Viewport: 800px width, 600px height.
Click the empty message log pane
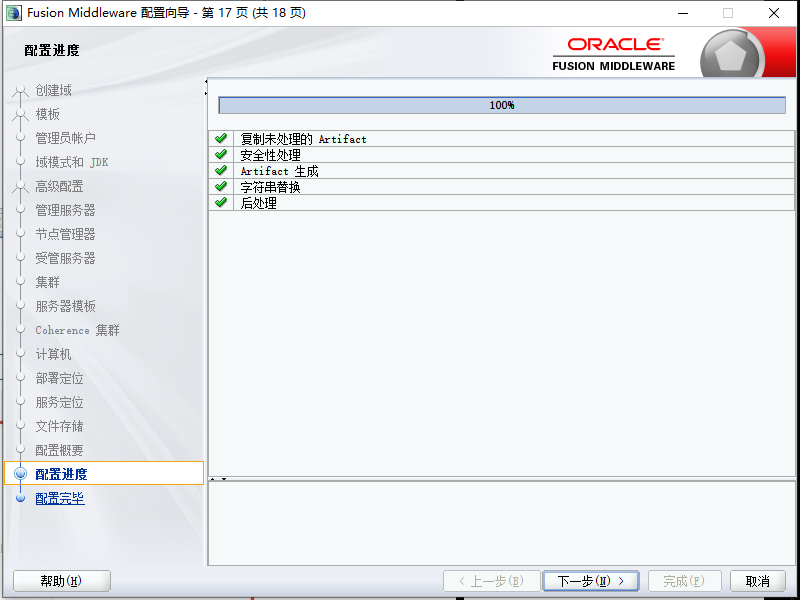[x=502, y=523]
